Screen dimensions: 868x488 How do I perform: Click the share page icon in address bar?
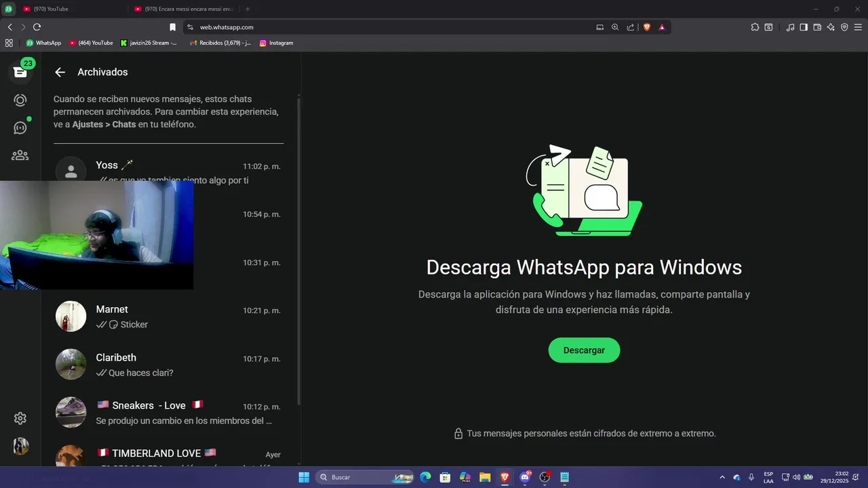[x=631, y=27]
